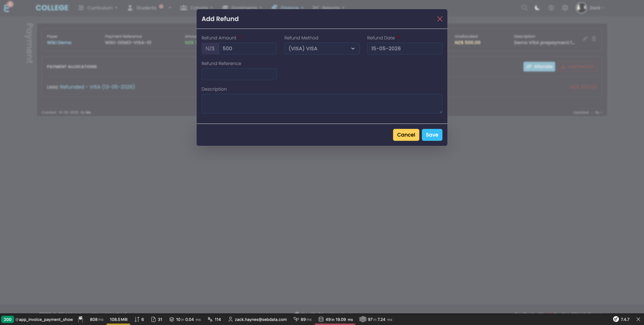Toggle dark mode moon icon
This screenshot has height=325, width=644.
tap(537, 8)
